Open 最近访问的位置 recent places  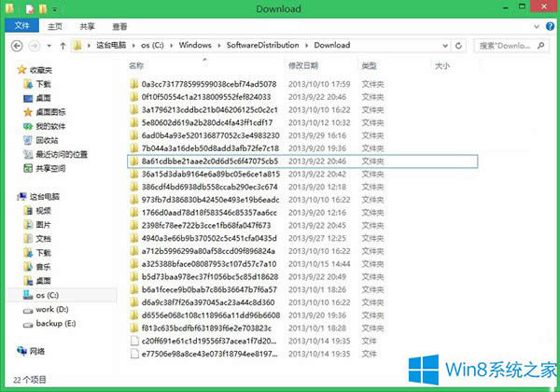click(62, 154)
